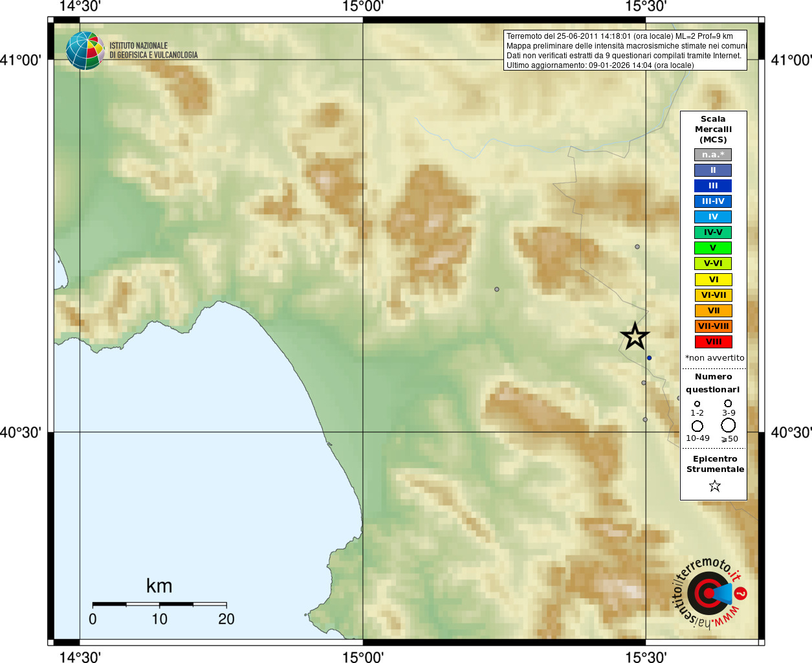Click the bottom 15°00' longitude label
The image size is (812, 663).
[363, 657]
